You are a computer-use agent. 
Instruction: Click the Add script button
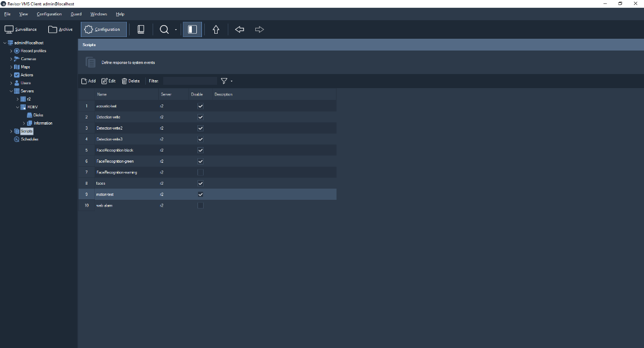(x=89, y=81)
